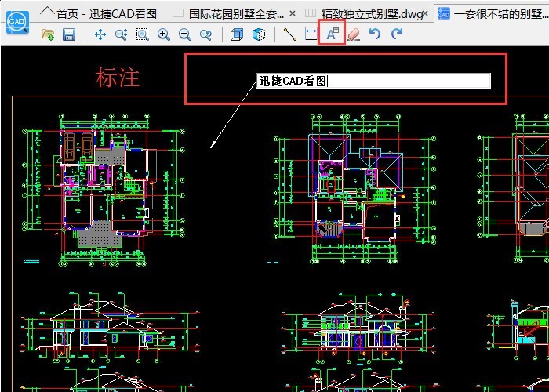Click the save floppy disk icon
The height and width of the screenshot is (392, 549).
click(68, 34)
